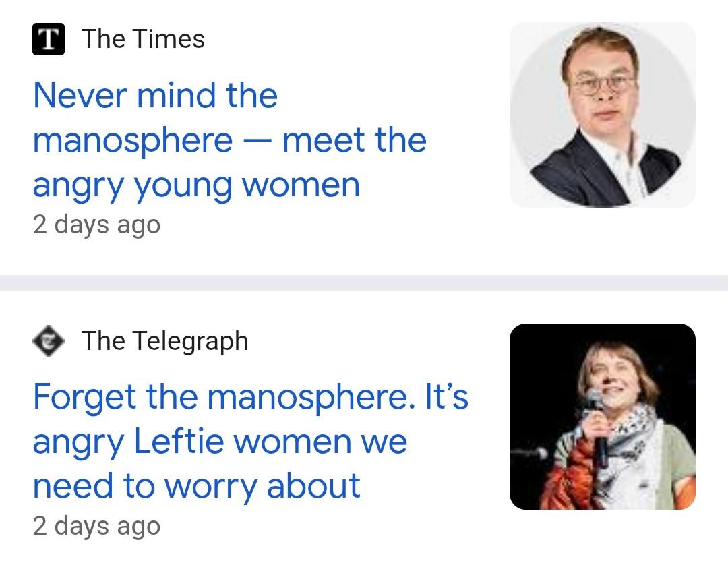Click 'meet the' in the Times headline
728x567 pixels.
355,140
